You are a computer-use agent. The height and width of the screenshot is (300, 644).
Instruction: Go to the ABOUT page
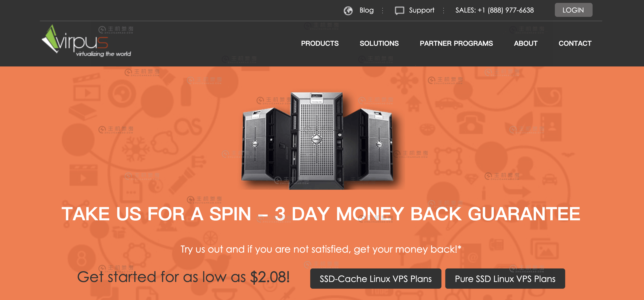pyautogui.click(x=526, y=43)
